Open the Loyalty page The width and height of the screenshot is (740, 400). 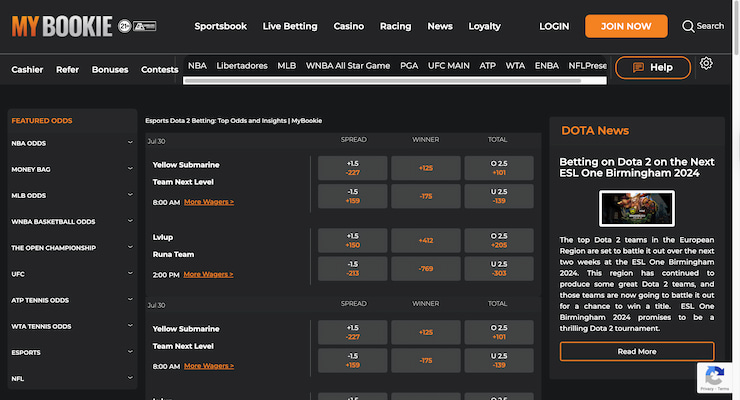pyautogui.click(x=484, y=26)
